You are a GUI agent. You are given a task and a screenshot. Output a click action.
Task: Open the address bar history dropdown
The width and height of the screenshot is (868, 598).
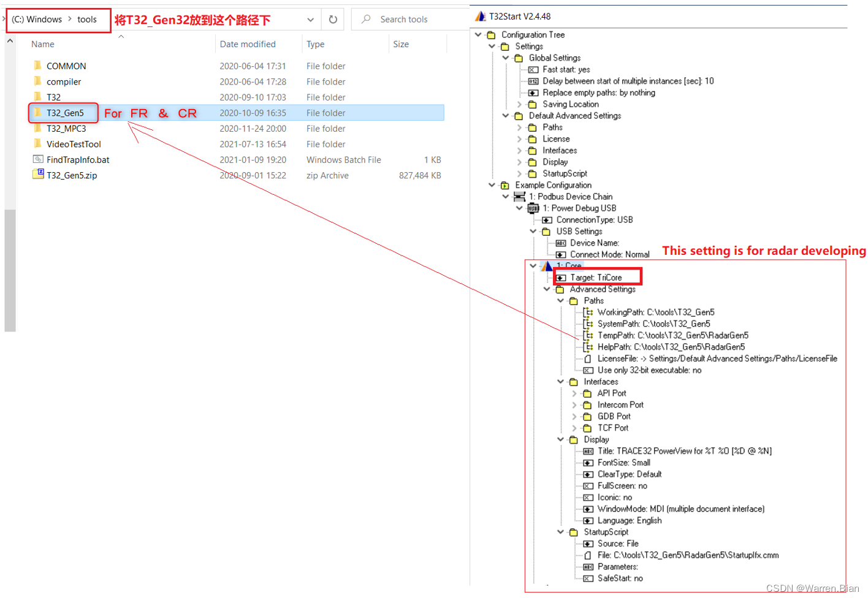tap(311, 20)
